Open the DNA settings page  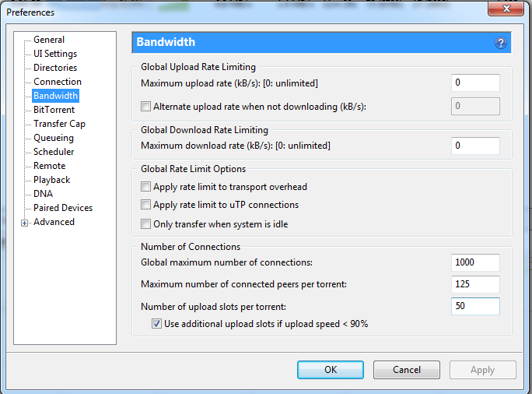[x=43, y=194]
